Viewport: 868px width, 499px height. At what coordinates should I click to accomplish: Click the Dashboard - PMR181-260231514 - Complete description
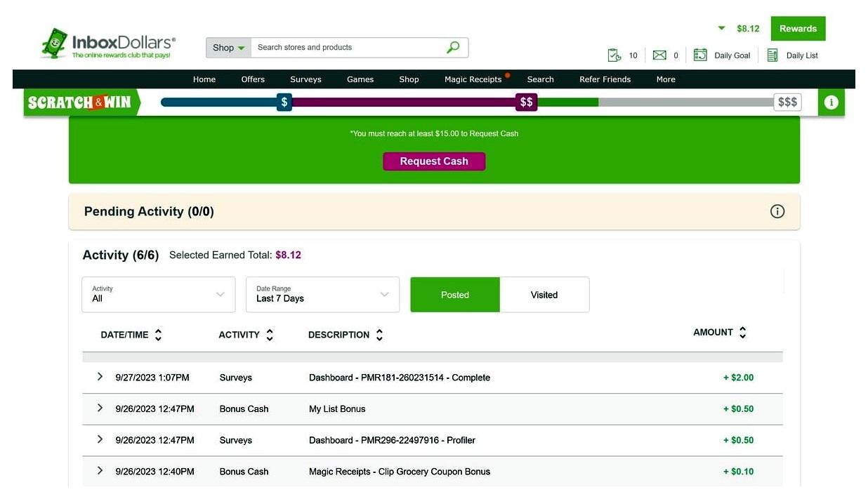coord(400,378)
